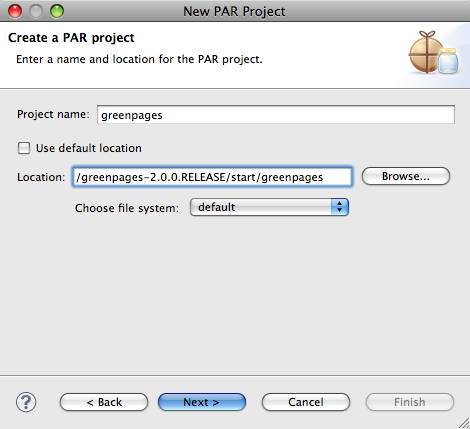Screen dimensions: 470x429
Task: Click the blue arrows on the default combo box
Action: point(340,207)
